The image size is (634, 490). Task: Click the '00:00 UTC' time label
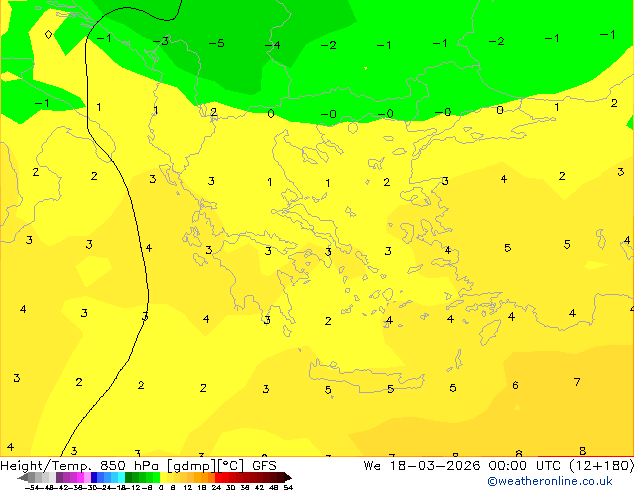(524, 466)
